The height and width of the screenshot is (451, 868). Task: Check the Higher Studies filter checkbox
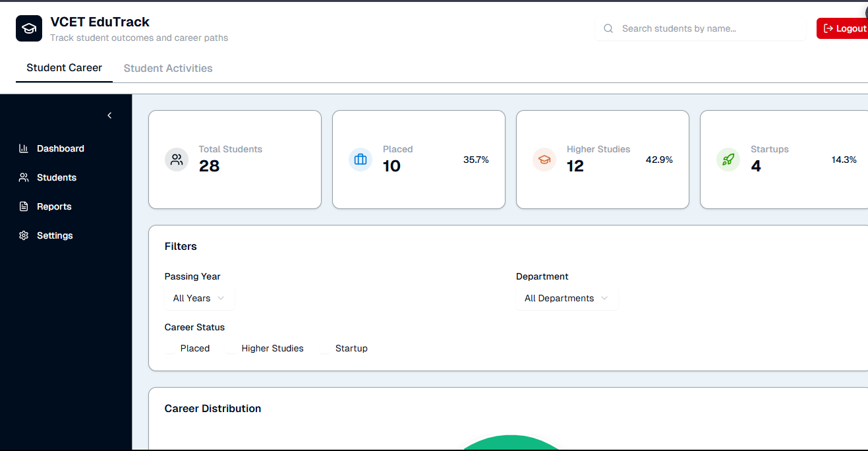pos(231,349)
